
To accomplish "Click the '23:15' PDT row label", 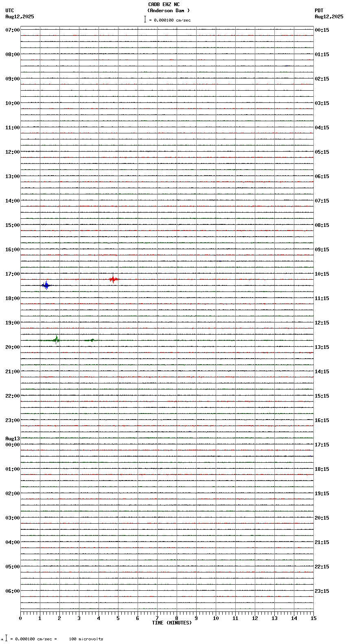I will (x=322, y=591).
